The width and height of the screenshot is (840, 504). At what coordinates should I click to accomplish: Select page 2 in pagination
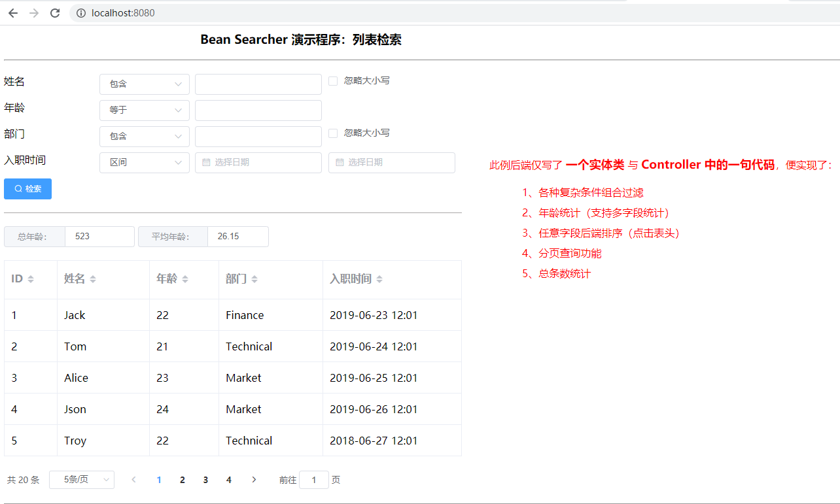coord(183,480)
